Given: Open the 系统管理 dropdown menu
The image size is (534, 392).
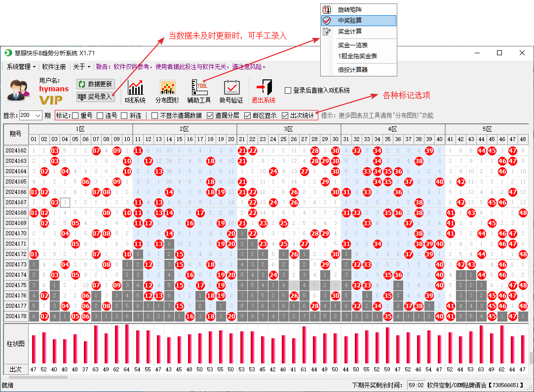Looking at the screenshot, I should 21,67.
